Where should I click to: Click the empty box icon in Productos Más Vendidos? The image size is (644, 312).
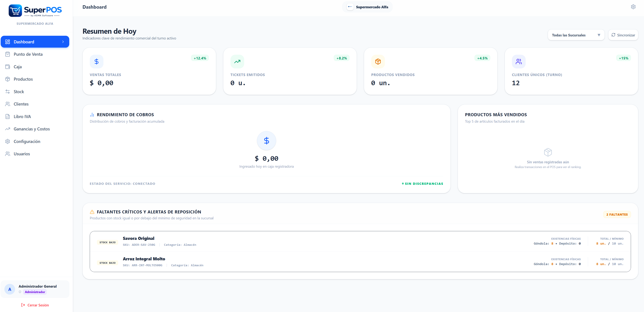(x=548, y=152)
